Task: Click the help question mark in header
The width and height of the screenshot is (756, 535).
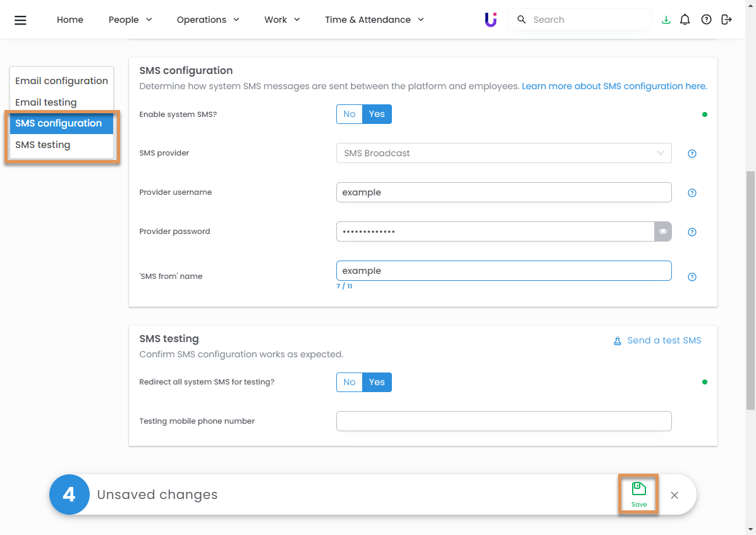Action: click(x=706, y=20)
